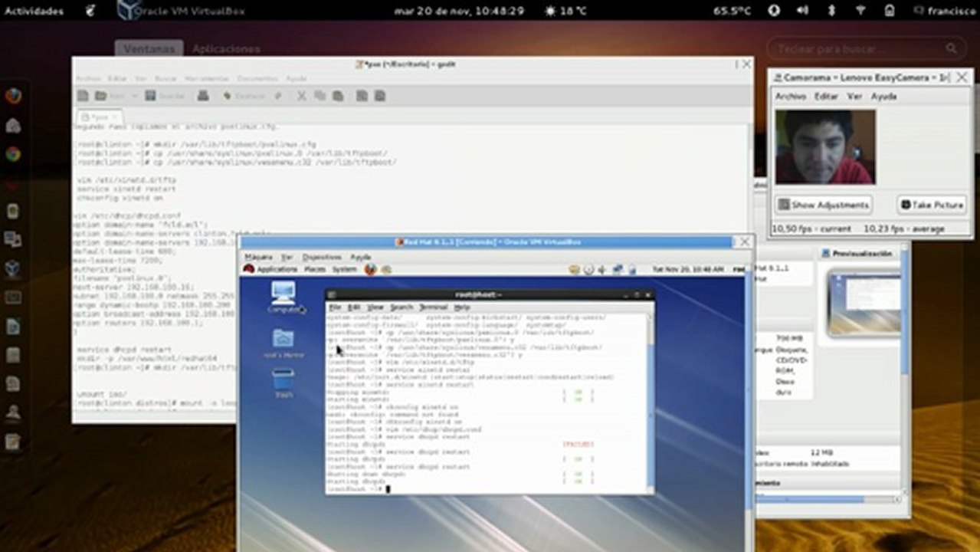The width and height of the screenshot is (980, 552).
Task: Click Show Adjustments in Camorama
Action: click(x=824, y=205)
